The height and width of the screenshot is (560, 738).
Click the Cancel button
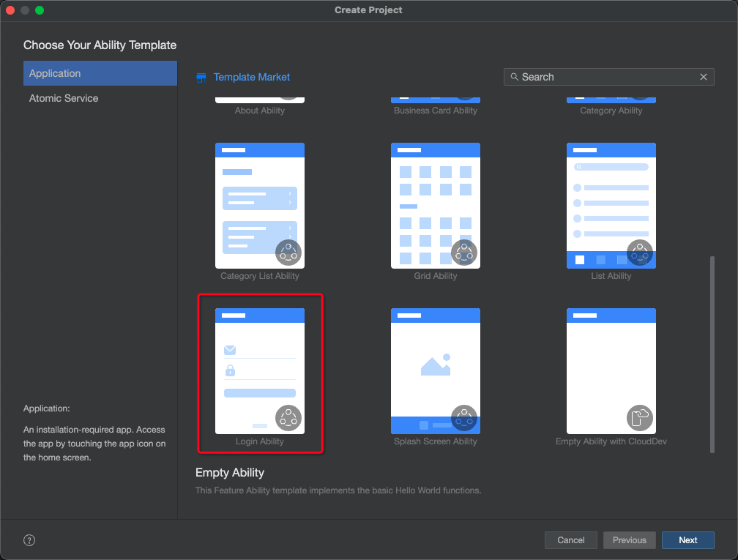point(571,540)
